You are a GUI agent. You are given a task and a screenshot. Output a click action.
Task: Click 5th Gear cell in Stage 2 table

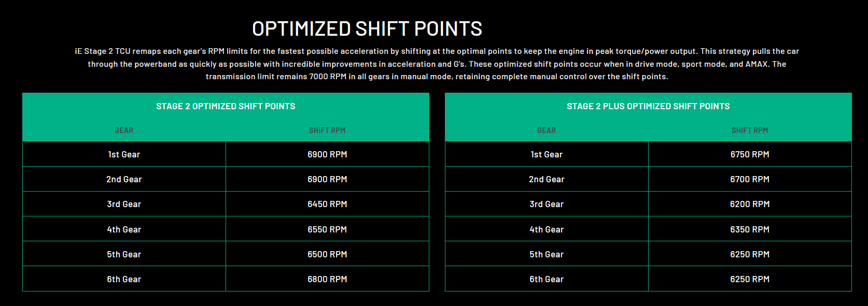124,254
